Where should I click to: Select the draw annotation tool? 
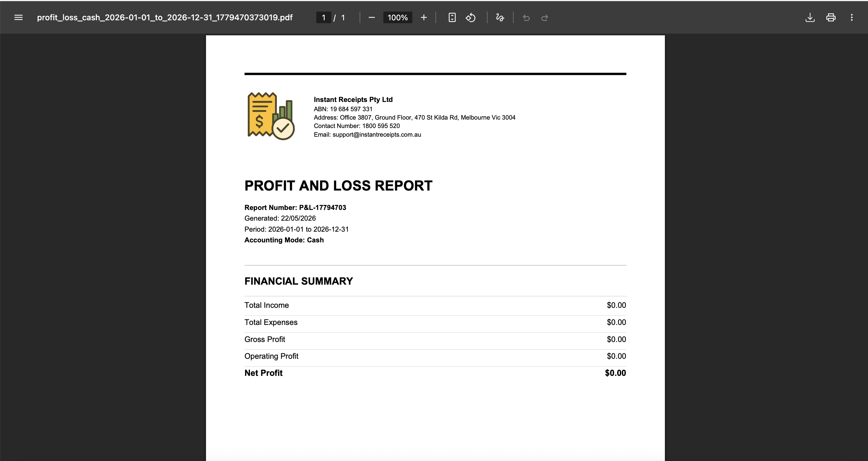[500, 18]
